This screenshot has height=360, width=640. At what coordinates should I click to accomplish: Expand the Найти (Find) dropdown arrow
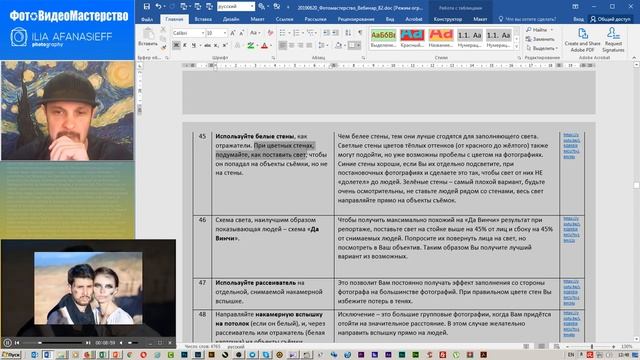tap(552, 30)
